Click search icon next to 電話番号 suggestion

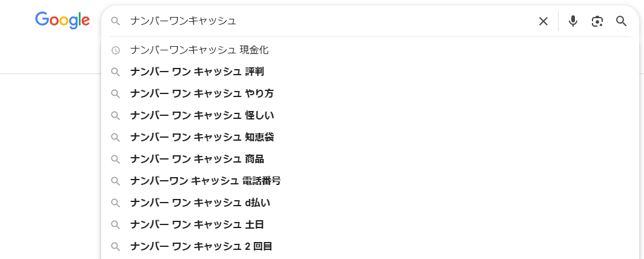tap(116, 181)
